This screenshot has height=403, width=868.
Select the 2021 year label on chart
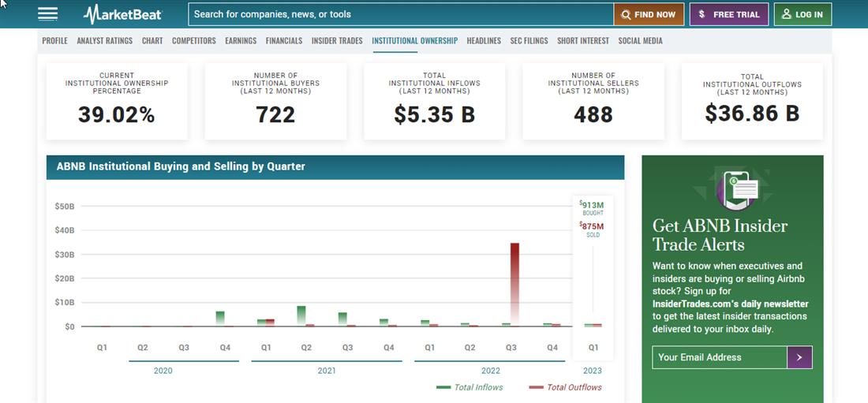327,371
